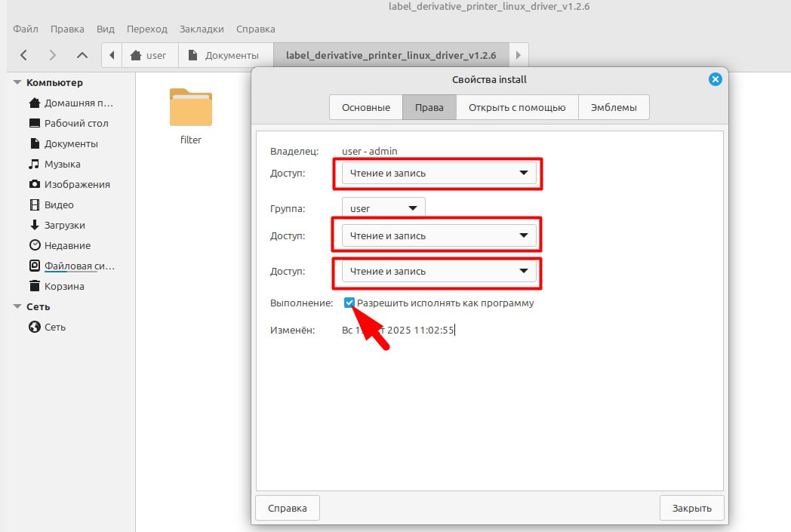Click the forward navigation arrow
The image size is (791, 532).
coord(52,55)
